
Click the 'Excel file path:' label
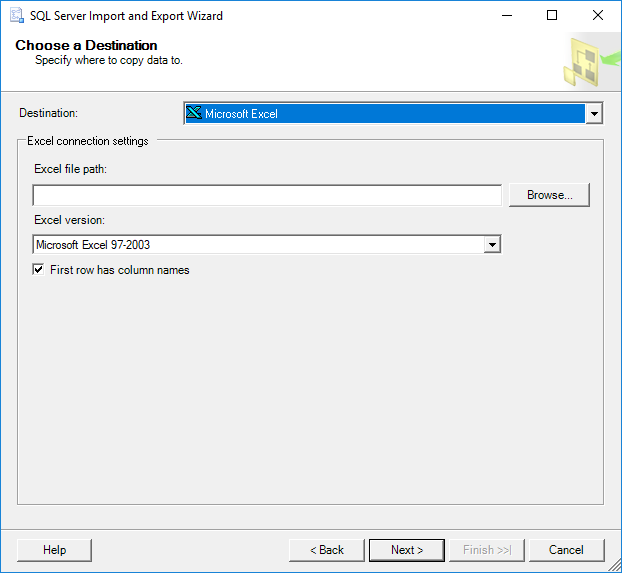[x=71, y=169]
